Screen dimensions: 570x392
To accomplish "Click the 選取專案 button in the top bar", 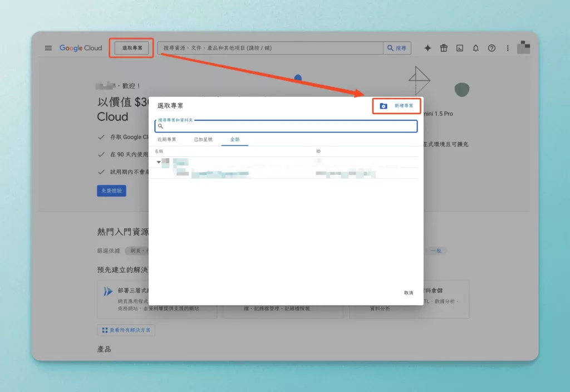I will point(132,48).
